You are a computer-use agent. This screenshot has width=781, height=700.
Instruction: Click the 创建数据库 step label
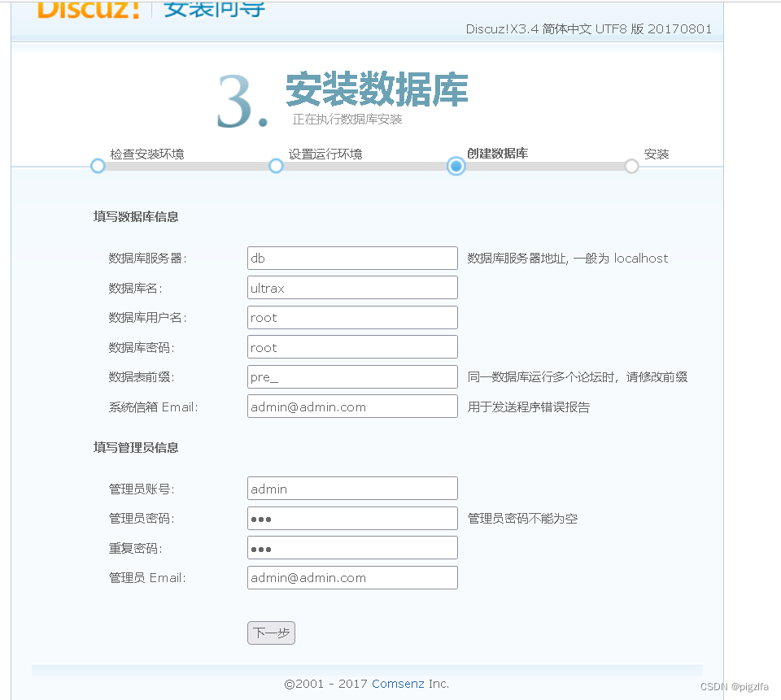[499, 153]
